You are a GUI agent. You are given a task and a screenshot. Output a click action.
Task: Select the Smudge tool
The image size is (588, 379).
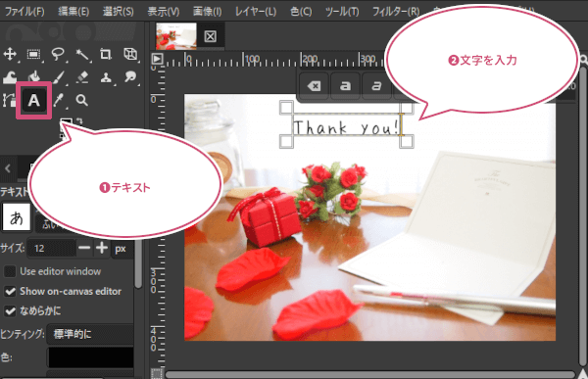tap(130, 77)
